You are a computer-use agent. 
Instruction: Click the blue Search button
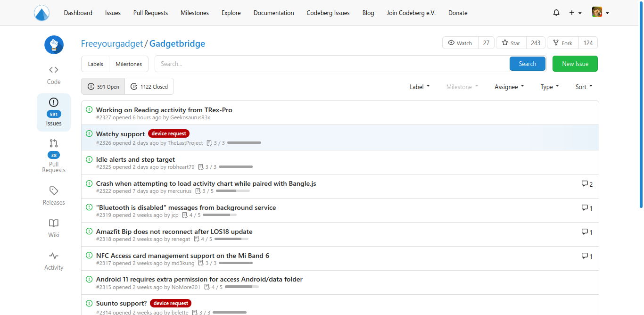coord(527,64)
